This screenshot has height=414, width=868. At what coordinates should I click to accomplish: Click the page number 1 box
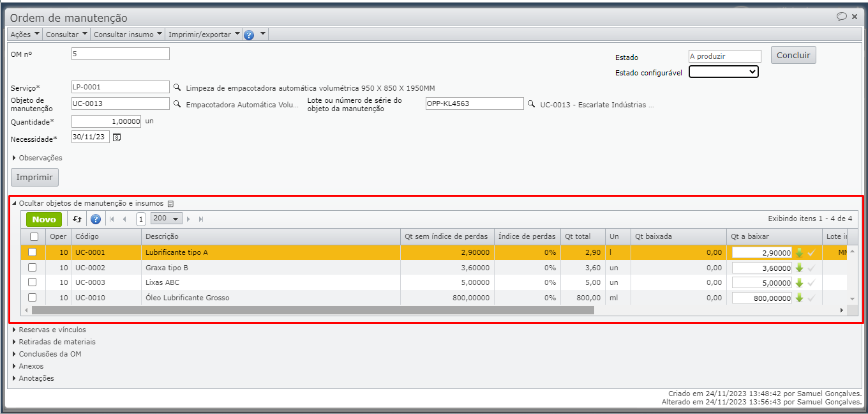(x=141, y=219)
